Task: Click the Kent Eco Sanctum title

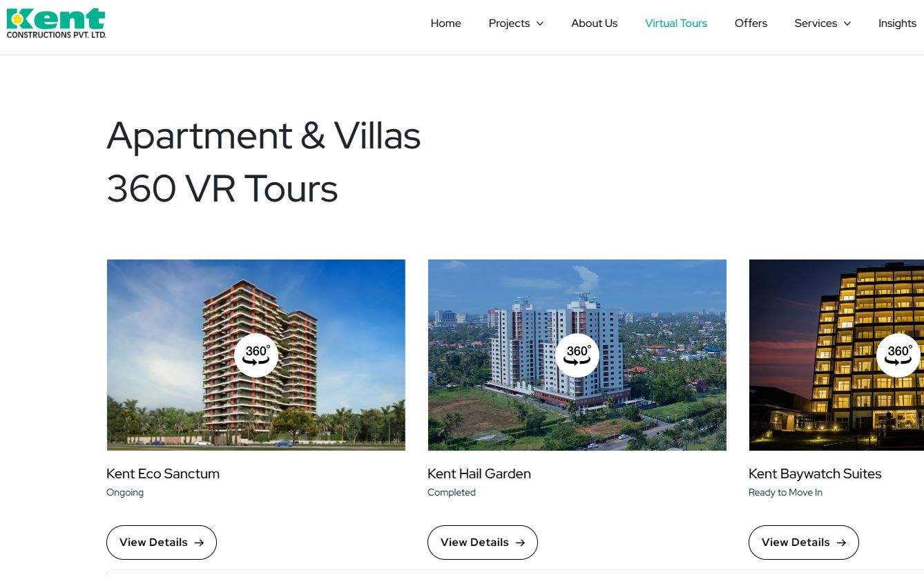Action: point(163,473)
